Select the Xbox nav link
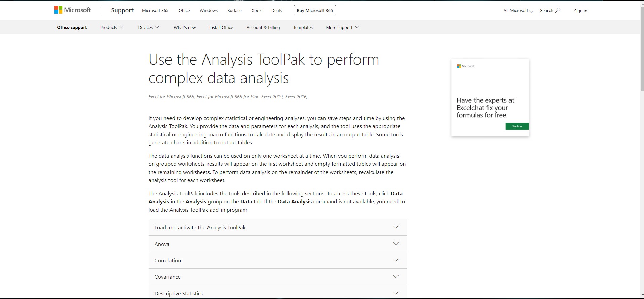Image resolution: width=644 pixels, height=299 pixels. (x=256, y=11)
